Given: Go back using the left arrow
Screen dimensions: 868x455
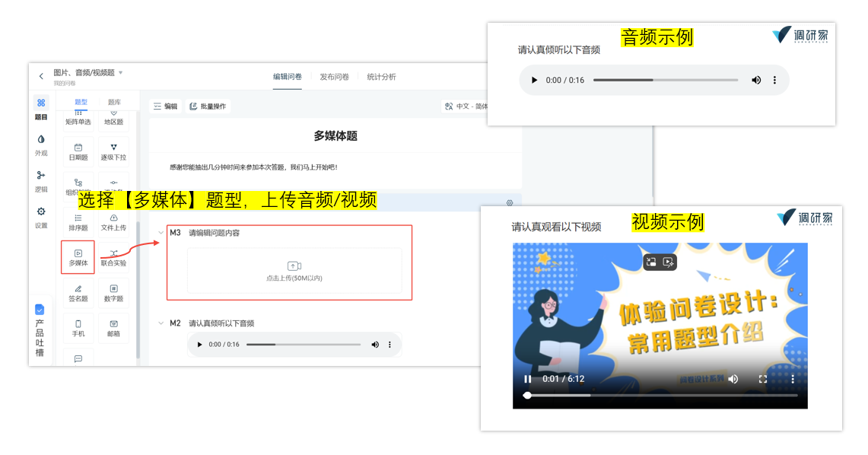Looking at the screenshot, I should (x=41, y=76).
